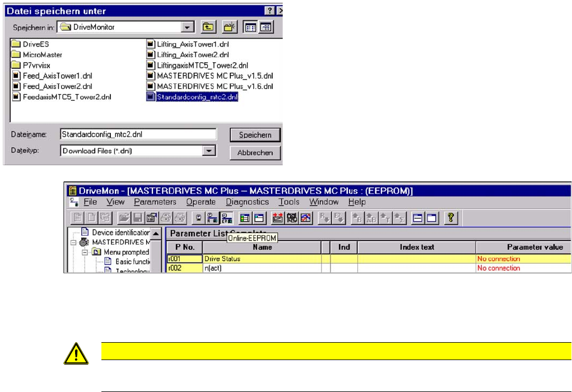572x392 pixels.
Task: Click the Open file toolbar icon in DriveMon
Action: (124, 218)
